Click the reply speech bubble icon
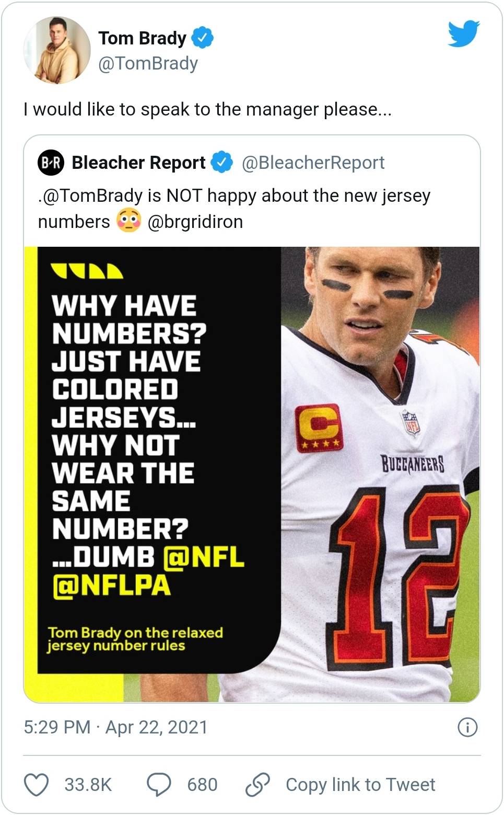504x815 pixels. 160,784
